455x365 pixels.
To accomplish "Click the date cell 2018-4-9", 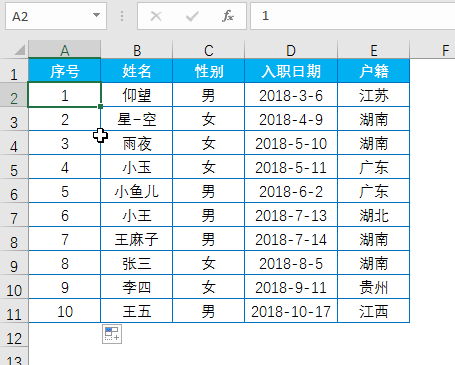I will coord(291,119).
